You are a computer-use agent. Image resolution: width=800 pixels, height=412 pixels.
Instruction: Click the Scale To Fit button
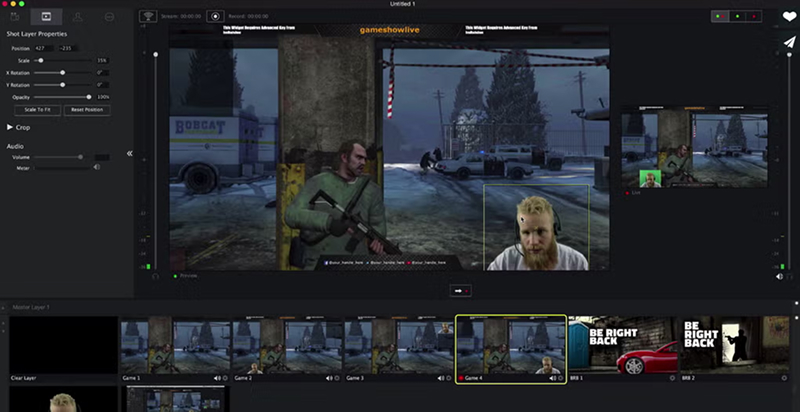38,110
